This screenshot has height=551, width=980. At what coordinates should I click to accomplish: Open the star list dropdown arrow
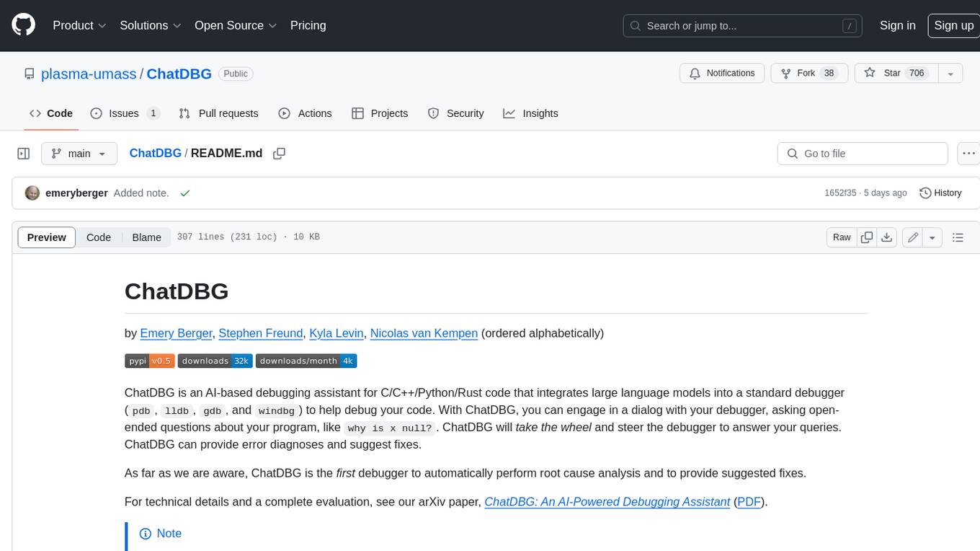[x=950, y=74]
